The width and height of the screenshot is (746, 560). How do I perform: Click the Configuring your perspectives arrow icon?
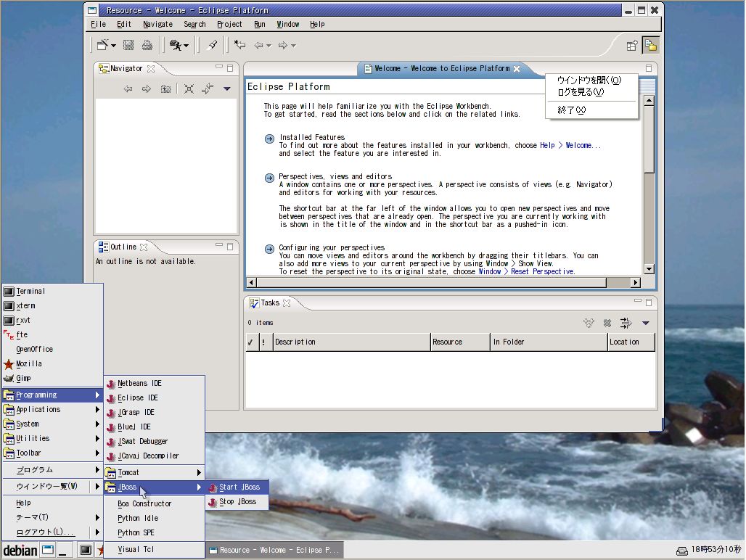[269, 249]
